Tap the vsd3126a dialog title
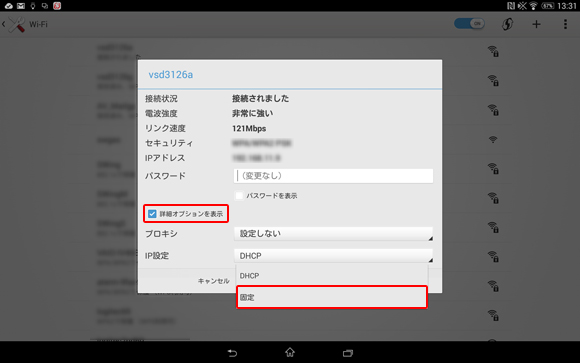Viewport: 580px width, 363px height. 171,75
